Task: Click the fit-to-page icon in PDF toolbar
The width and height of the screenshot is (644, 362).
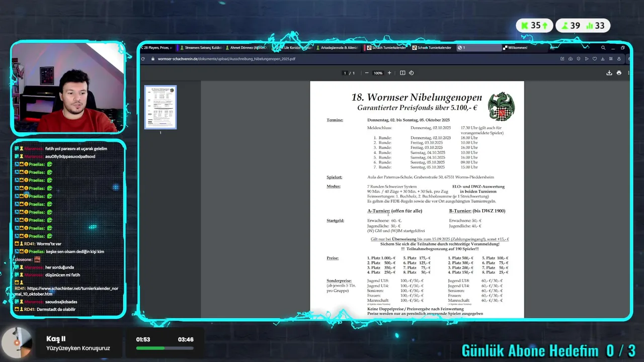Action: (x=403, y=73)
